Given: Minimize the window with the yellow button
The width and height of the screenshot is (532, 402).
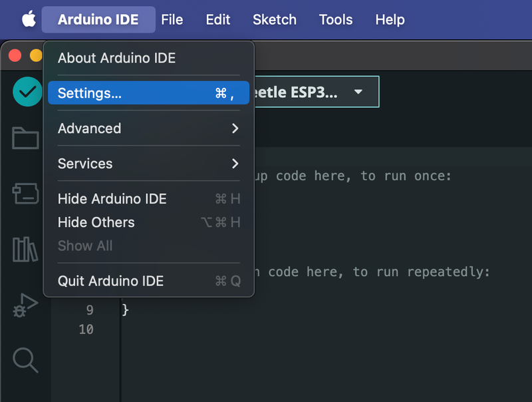Looking at the screenshot, I should point(36,55).
